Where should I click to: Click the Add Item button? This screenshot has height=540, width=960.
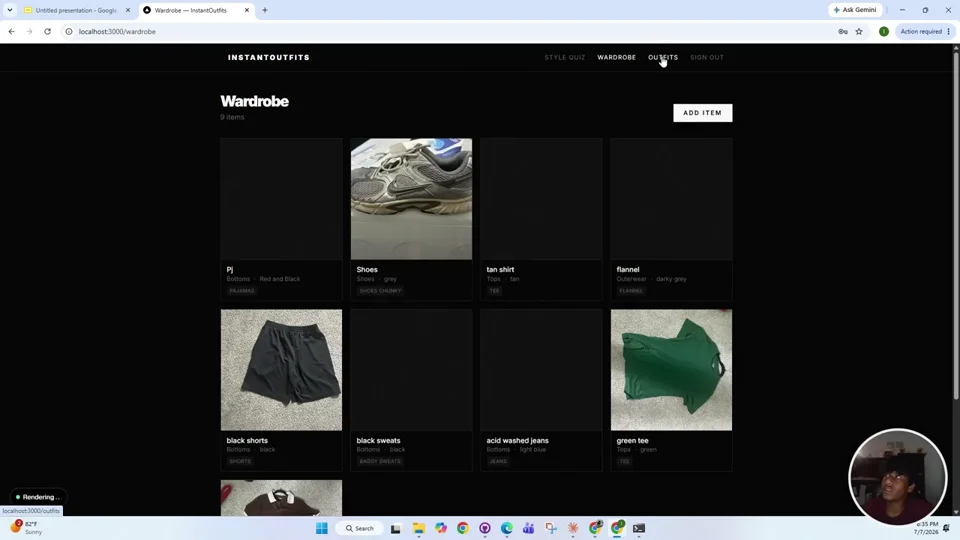(x=702, y=113)
